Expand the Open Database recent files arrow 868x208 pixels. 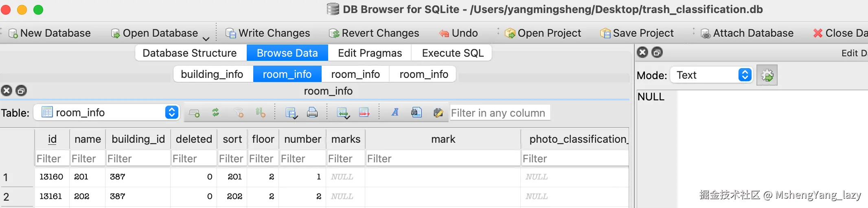[x=206, y=39]
